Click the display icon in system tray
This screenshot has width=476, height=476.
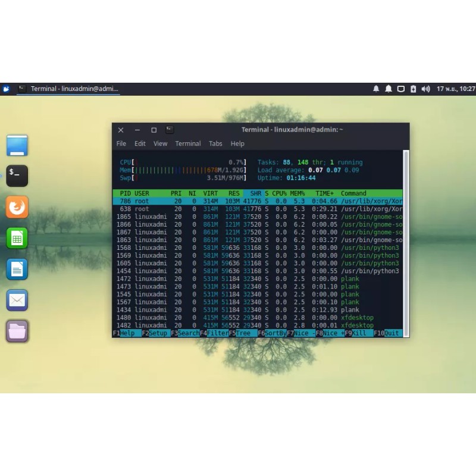[401, 89]
